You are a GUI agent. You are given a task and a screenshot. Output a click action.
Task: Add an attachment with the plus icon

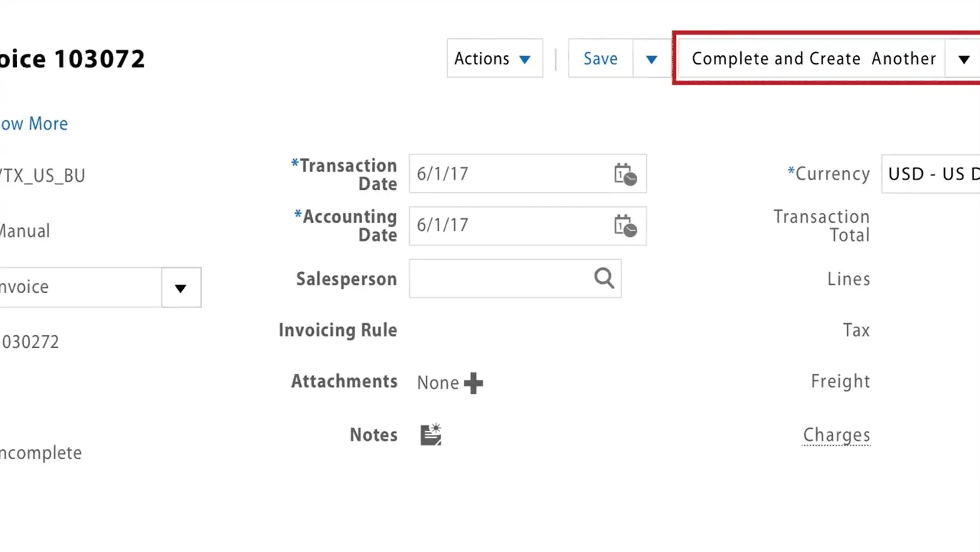[473, 383]
